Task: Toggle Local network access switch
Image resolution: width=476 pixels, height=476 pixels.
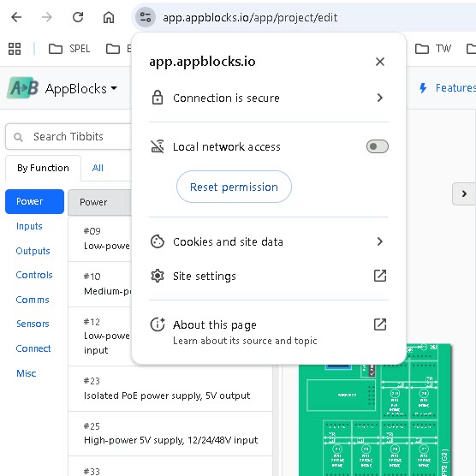Action: (x=377, y=146)
